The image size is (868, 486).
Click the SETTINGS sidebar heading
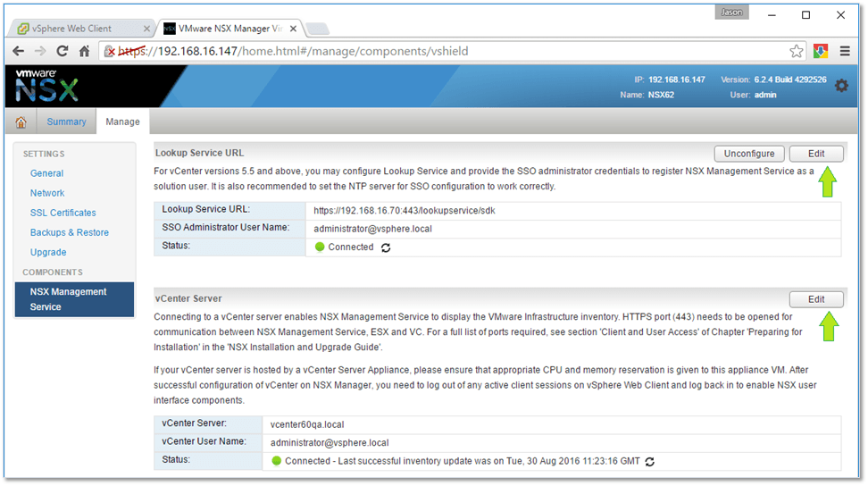[x=44, y=154]
